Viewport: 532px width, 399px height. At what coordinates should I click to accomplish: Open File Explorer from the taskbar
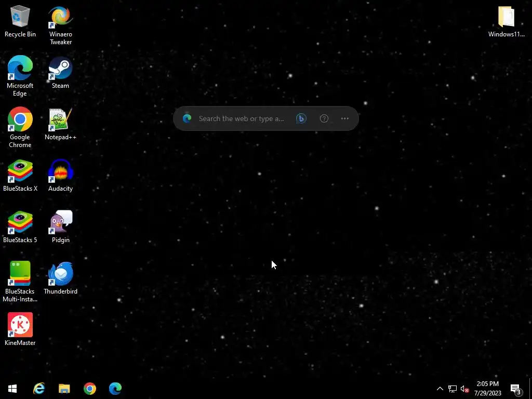[64, 389]
